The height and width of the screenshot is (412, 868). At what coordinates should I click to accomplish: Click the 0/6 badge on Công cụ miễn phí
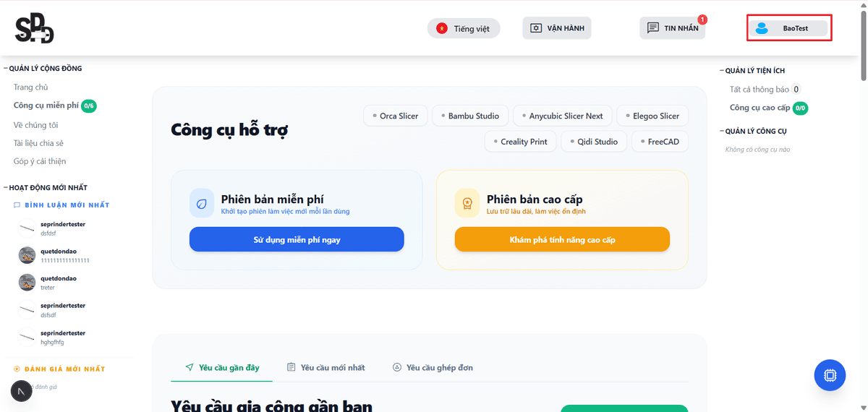[x=88, y=106]
